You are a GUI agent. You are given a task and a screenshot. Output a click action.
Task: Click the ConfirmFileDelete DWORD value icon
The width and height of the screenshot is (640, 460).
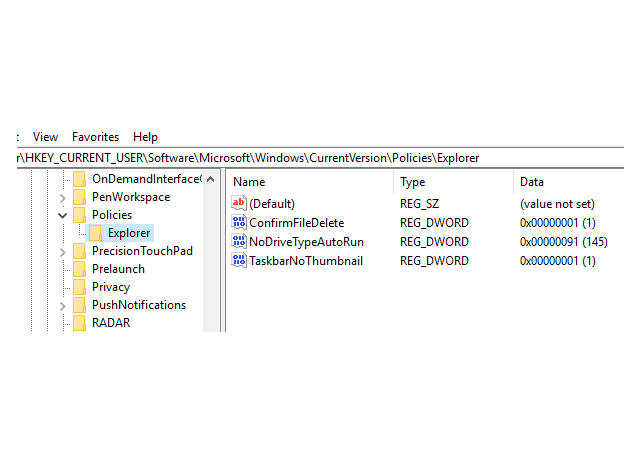pos(239,223)
